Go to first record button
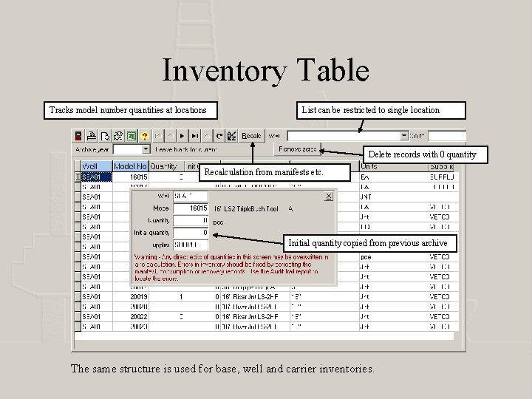532x399 pixels. [158, 136]
